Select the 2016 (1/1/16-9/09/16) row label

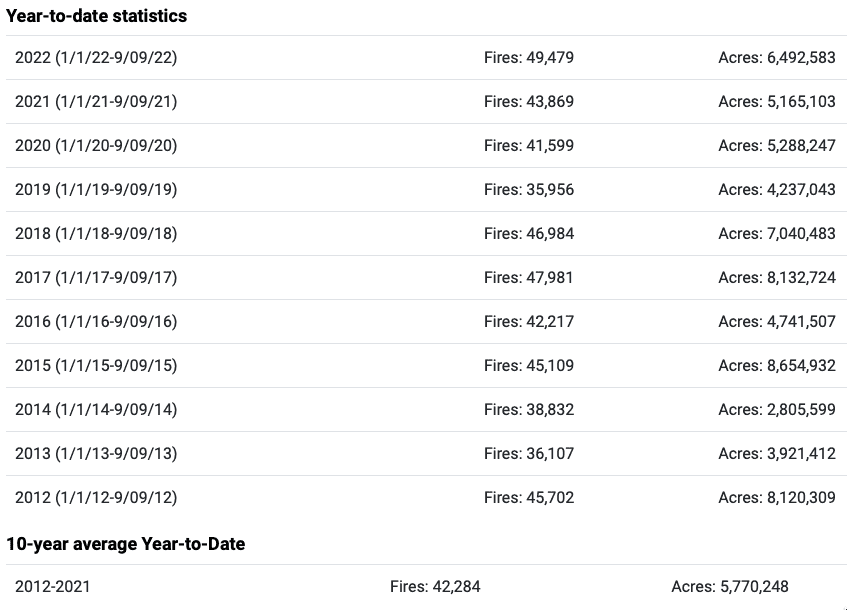[x=96, y=321]
